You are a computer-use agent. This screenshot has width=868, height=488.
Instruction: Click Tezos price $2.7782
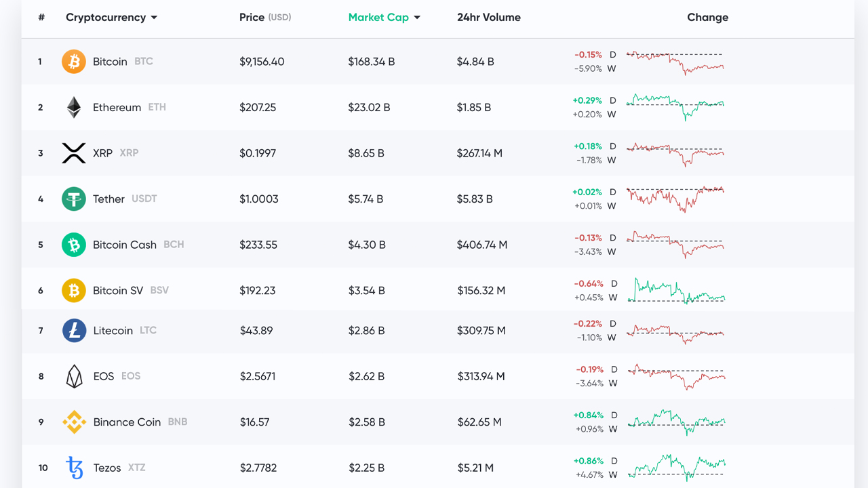click(258, 468)
